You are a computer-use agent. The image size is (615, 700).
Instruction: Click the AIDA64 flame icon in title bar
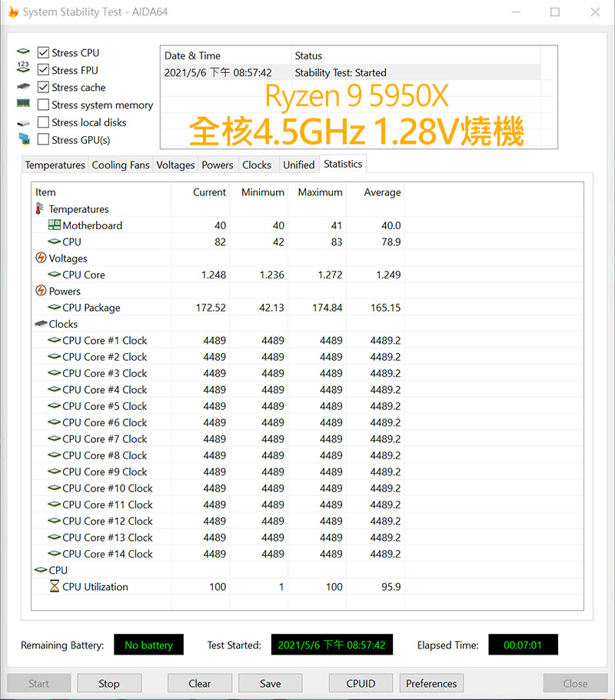[13, 12]
